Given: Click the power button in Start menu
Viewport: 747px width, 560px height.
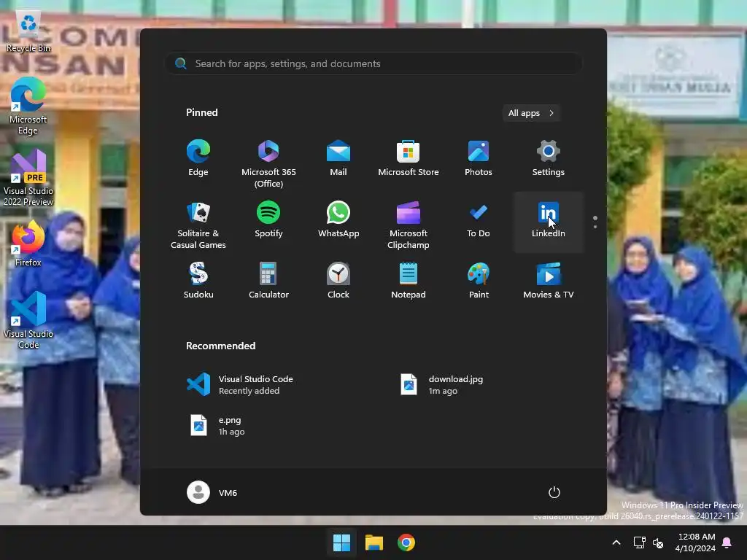Looking at the screenshot, I should click(x=554, y=492).
